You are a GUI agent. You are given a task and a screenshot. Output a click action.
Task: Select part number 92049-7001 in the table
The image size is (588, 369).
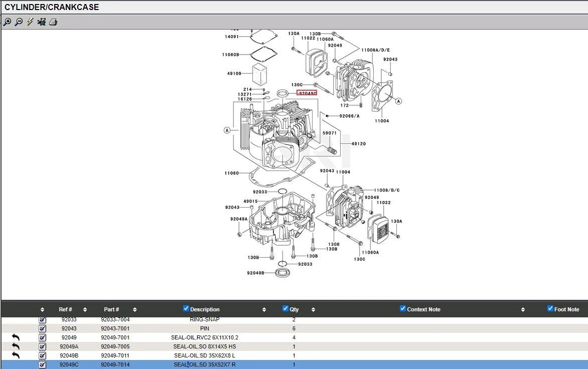click(x=115, y=337)
